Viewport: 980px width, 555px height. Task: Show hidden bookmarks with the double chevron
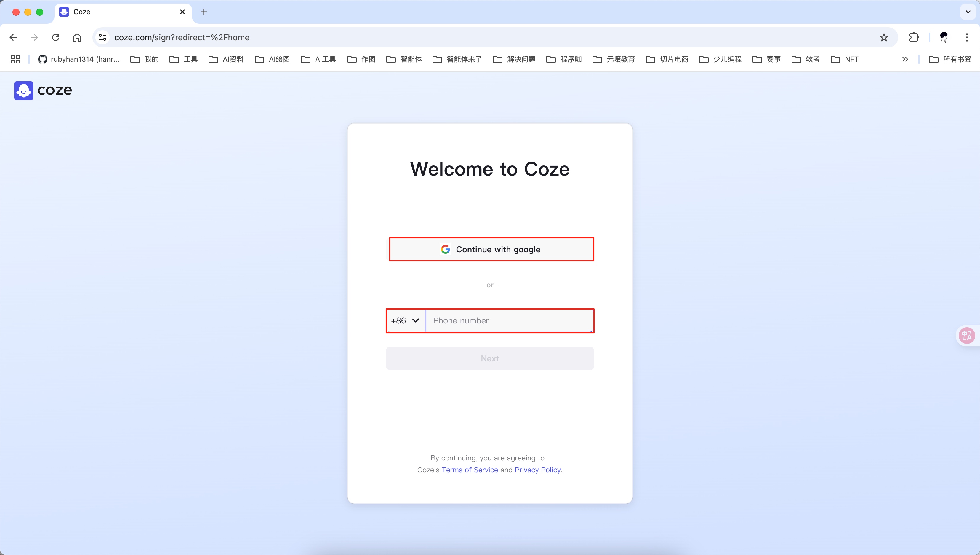pos(905,59)
